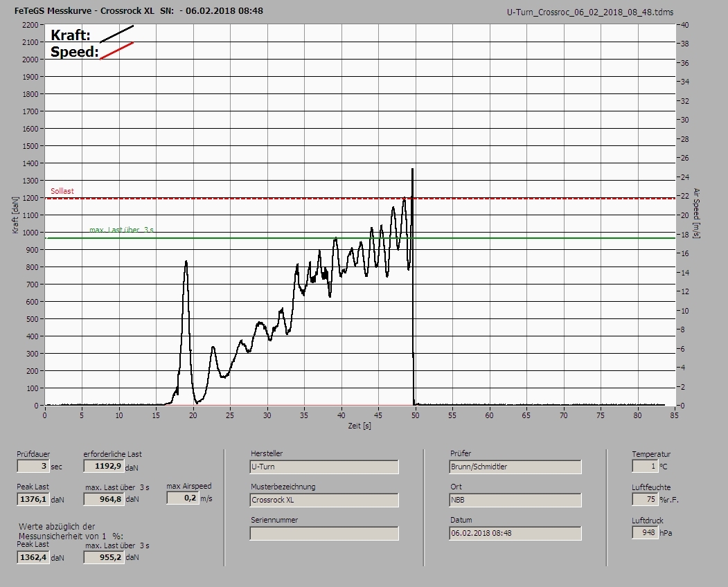Click the Temperatur field showing 1
Image resolution: width=728 pixels, height=587 pixels.
point(645,466)
